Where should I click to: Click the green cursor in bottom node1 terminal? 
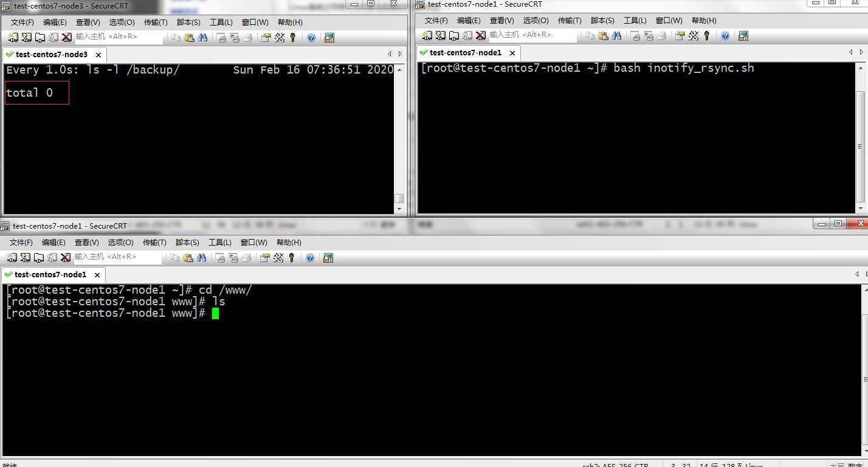(215, 313)
